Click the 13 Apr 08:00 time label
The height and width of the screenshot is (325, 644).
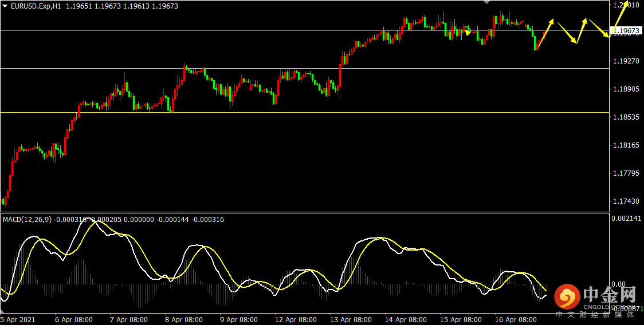click(351, 319)
